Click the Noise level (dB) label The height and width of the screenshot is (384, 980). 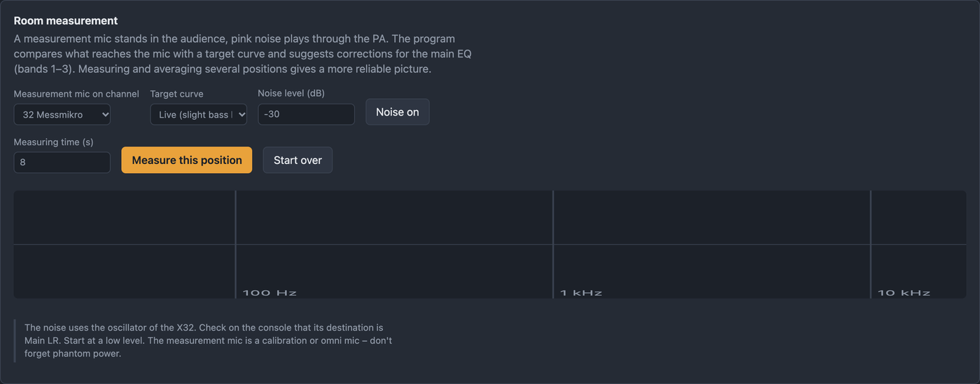(291, 93)
